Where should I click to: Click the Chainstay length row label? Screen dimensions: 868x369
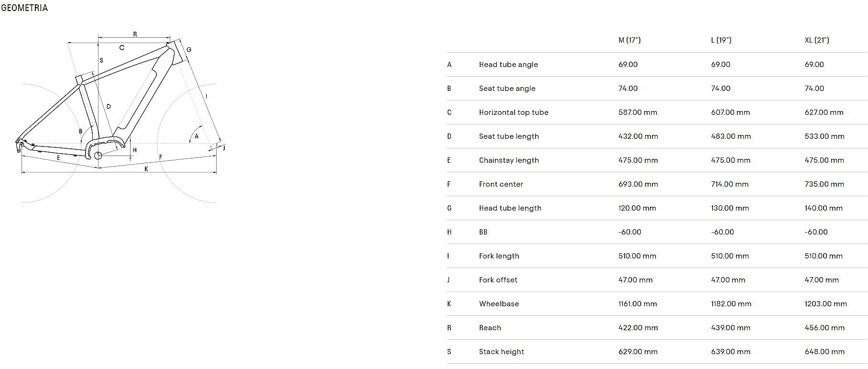coord(509,160)
